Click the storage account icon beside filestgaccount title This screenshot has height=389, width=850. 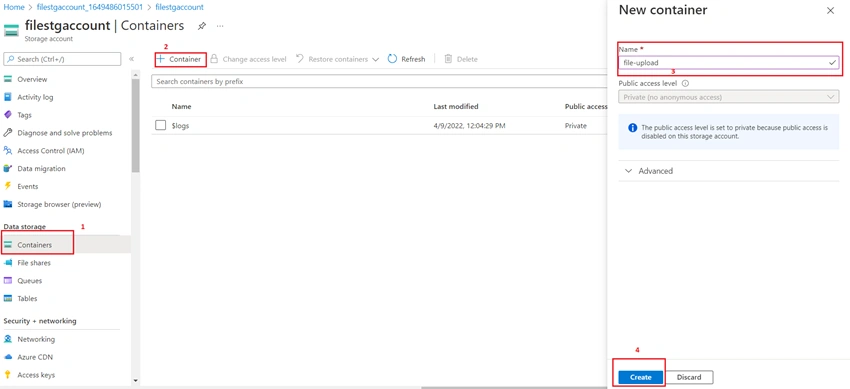[11, 30]
